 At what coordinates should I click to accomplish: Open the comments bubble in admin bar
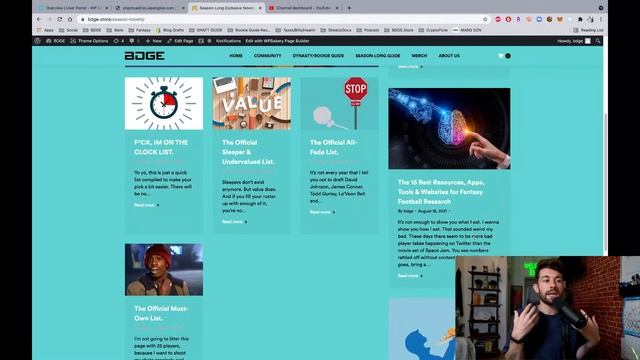point(134,41)
